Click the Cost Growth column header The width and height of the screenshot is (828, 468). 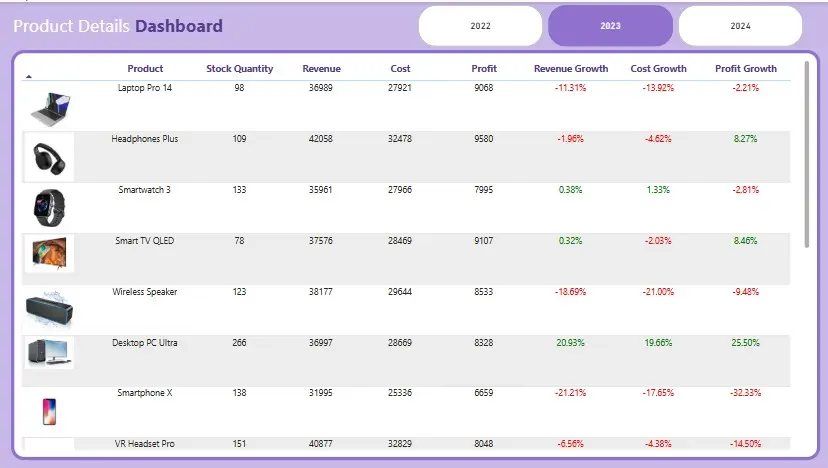659,69
